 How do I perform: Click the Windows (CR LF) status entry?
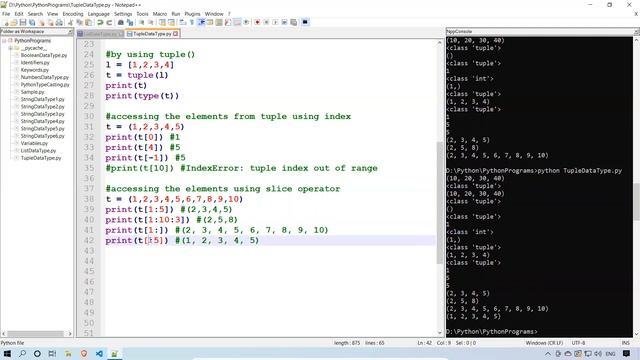coord(544,343)
